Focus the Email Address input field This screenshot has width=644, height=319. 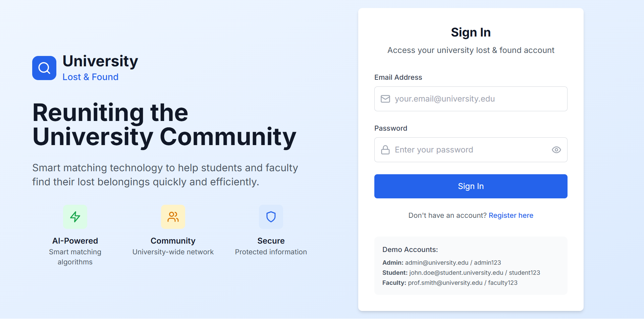click(471, 99)
